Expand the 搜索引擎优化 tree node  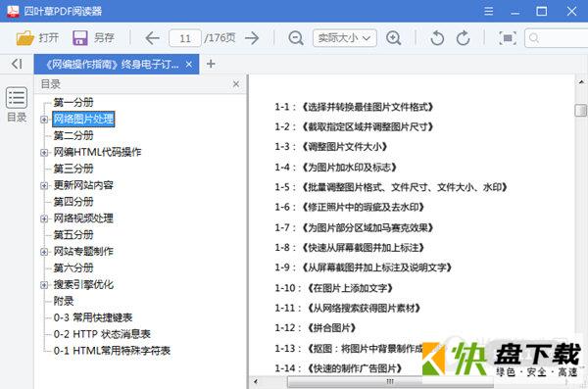pyautogui.click(x=44, y=285)
